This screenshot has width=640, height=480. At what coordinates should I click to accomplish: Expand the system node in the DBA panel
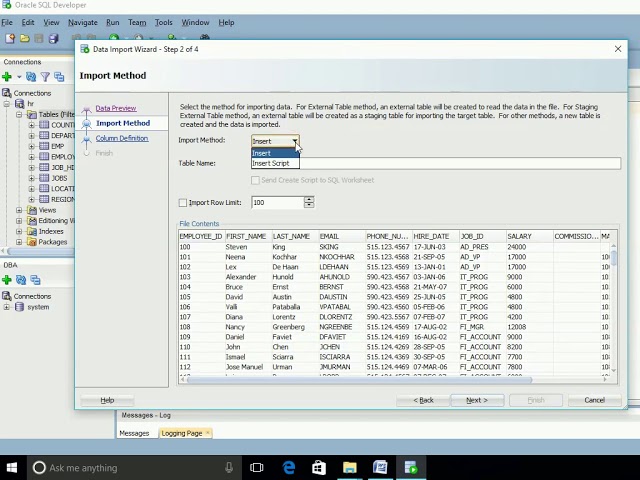pos(7,307)
